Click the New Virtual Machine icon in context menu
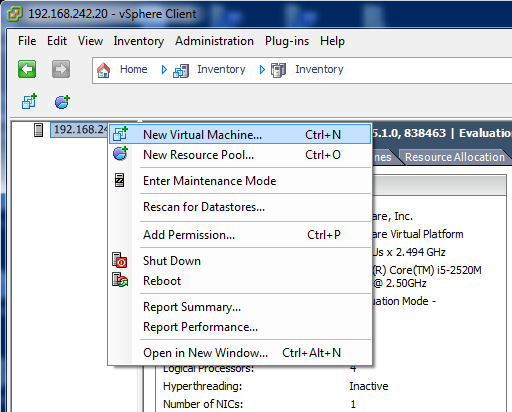512x412 pixels. coord(120,134)
